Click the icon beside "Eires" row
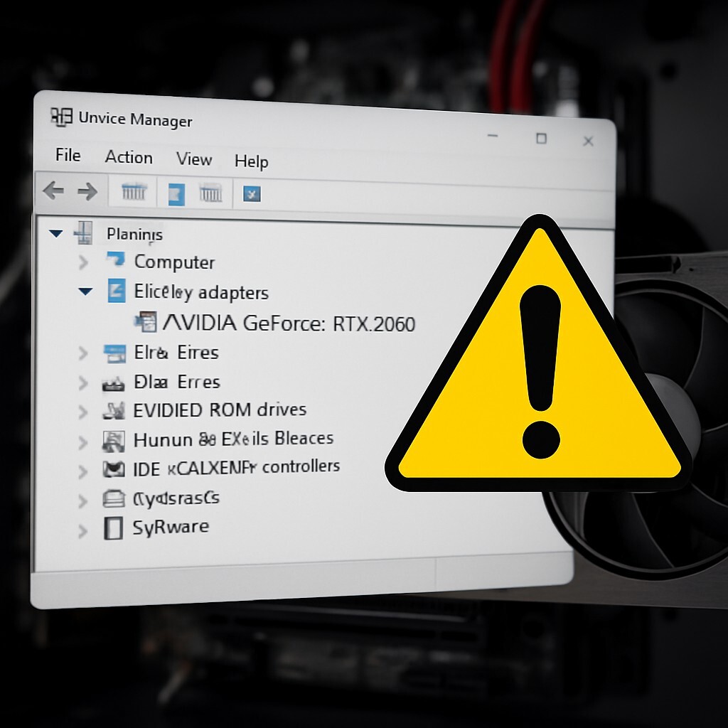Viewport: 728px width, 728px height. pos(114,354)
